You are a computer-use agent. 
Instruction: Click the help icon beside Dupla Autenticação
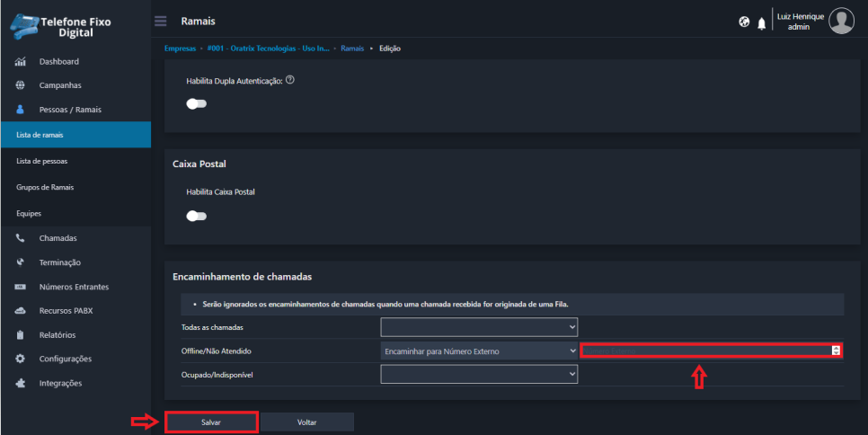(x=290, y=80)
